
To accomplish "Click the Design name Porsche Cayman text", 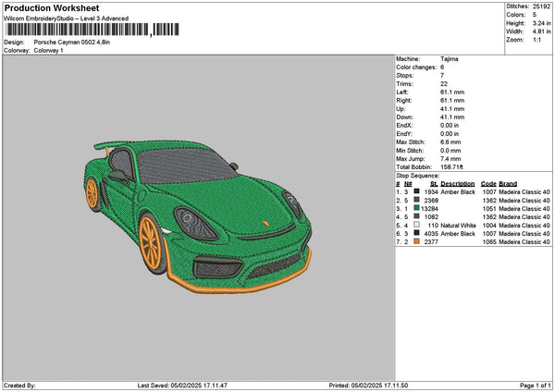I will pyautogui.click(x=71, y=43).
